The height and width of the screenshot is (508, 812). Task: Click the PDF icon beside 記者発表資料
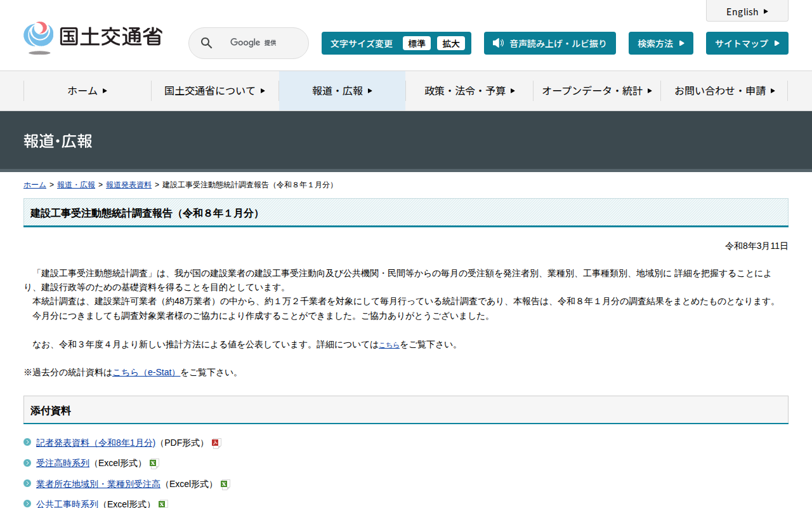pyautogui.click(x=216, y=443)
